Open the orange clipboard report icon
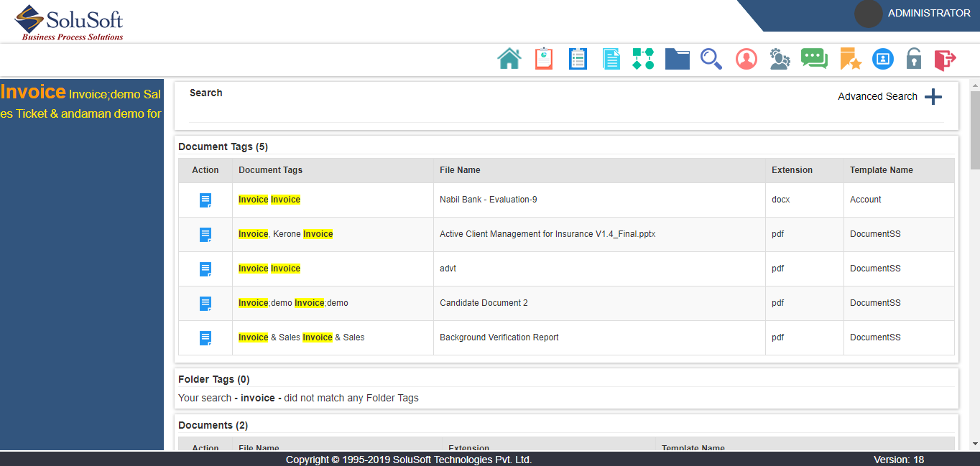The width and height of the screenshot is (980, 466). tap(544, 59)
